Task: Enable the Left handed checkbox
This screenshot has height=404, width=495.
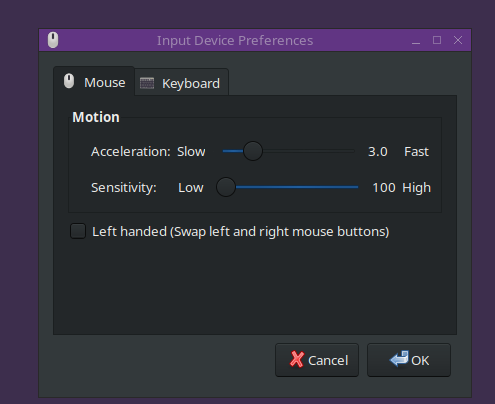Action: click(x=78, y=231)
